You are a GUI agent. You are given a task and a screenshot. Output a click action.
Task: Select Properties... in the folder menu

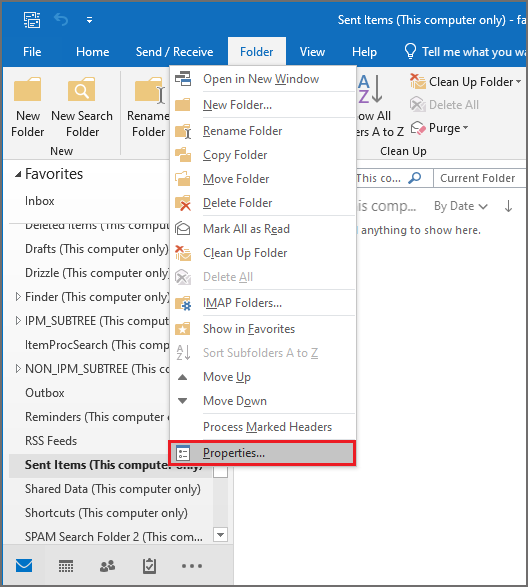262,453
